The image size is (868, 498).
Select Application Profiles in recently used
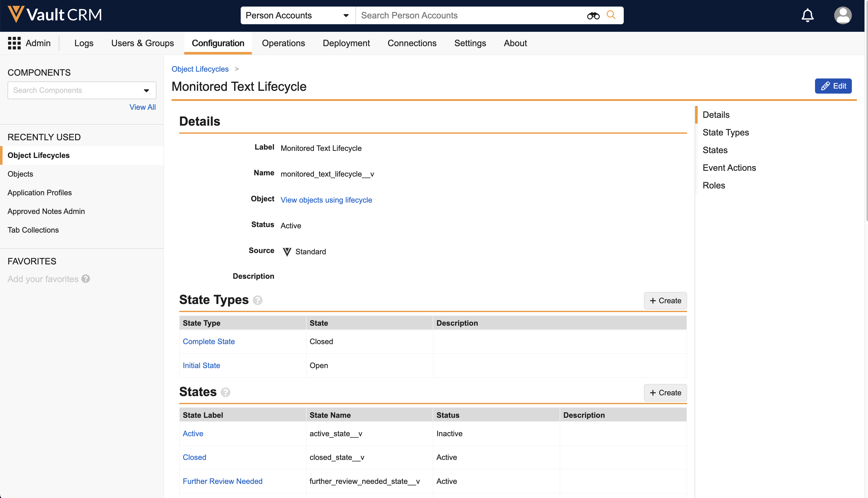[x=40, y=192]
